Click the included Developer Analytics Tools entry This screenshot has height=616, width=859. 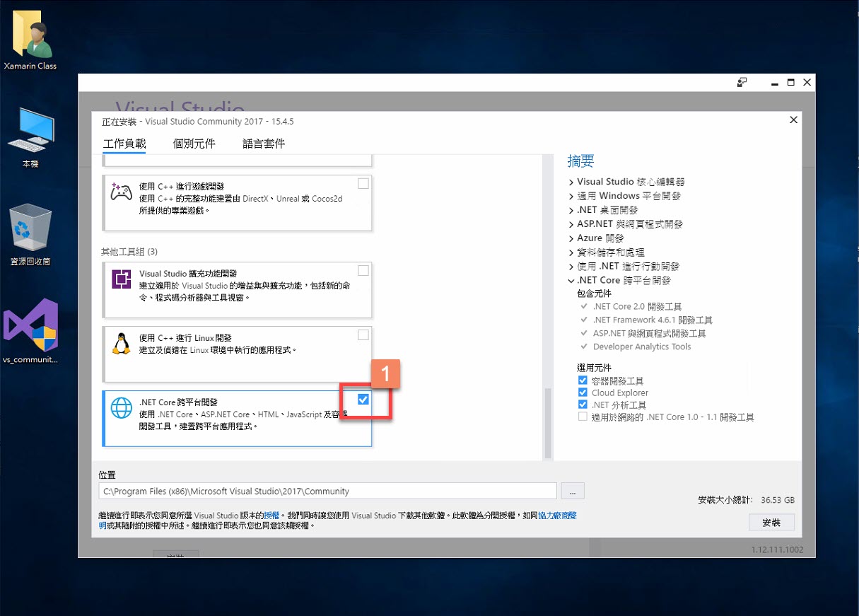pyautogui.click(x=642, y=347)
